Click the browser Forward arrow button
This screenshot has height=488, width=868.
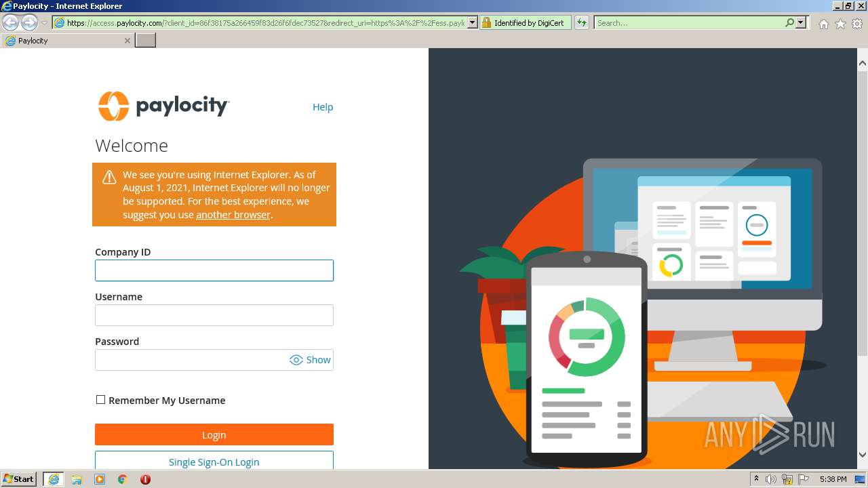(29, 22)
